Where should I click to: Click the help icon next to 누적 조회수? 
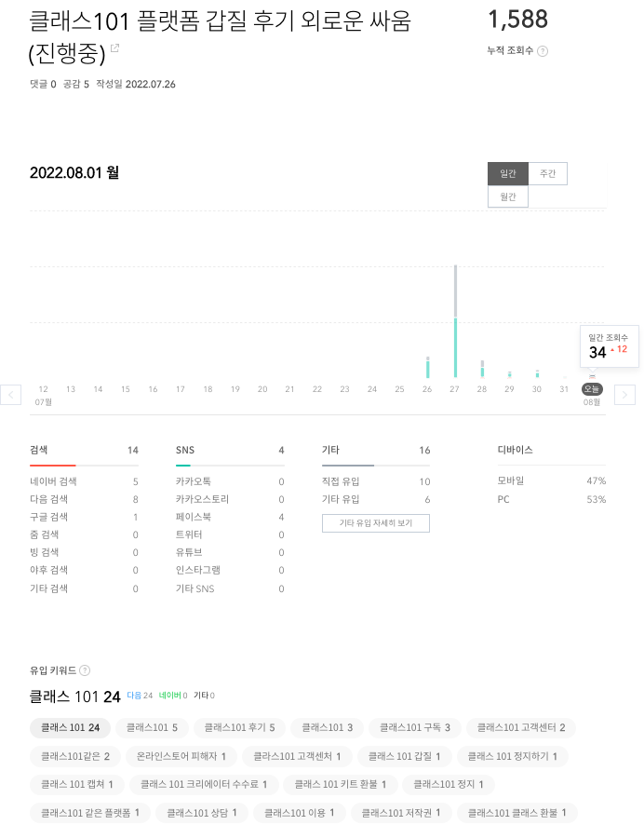point(543,51)
